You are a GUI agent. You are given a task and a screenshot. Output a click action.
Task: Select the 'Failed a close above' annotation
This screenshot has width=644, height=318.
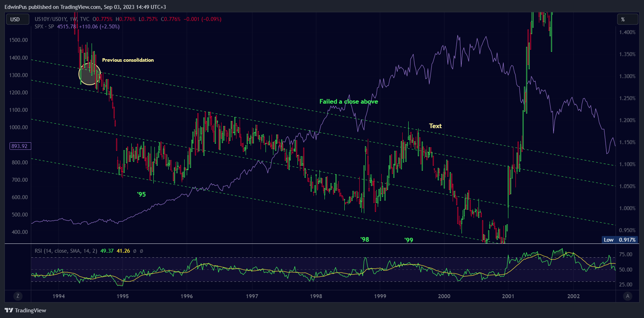349,102
